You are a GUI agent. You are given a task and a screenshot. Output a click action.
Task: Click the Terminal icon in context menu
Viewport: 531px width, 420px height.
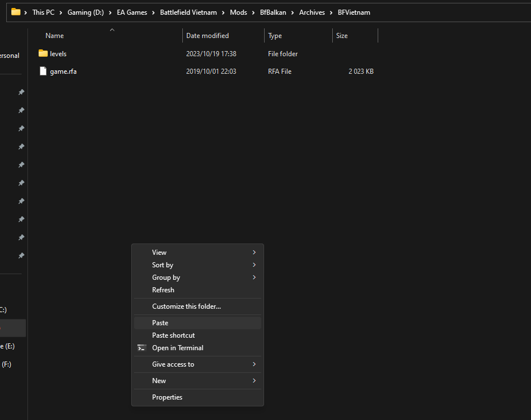(x=142, y=348)
